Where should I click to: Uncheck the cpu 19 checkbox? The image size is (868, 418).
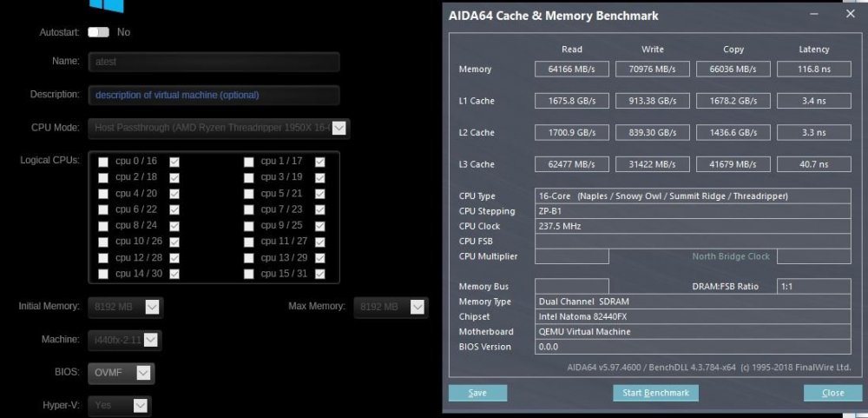(x=320, y=178)
